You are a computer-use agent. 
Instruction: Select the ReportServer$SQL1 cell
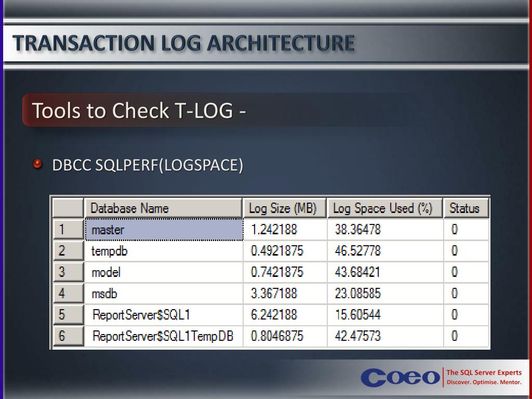click(164, 315)
